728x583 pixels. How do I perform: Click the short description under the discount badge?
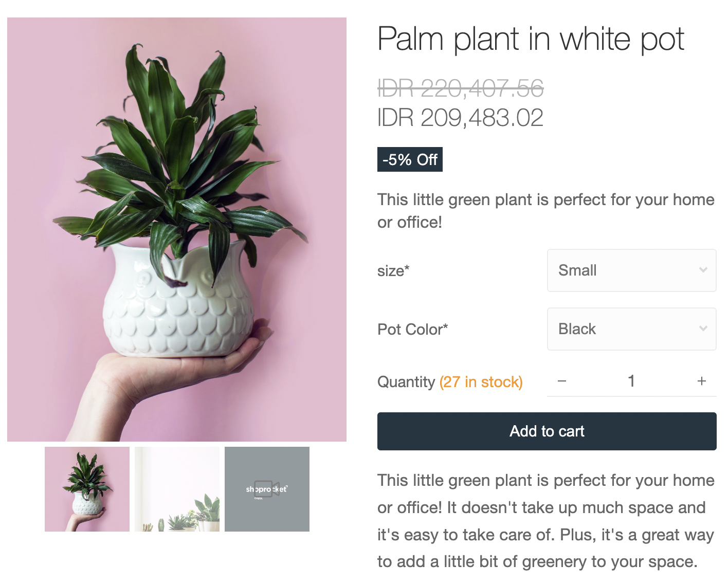[x=545, y=211]
